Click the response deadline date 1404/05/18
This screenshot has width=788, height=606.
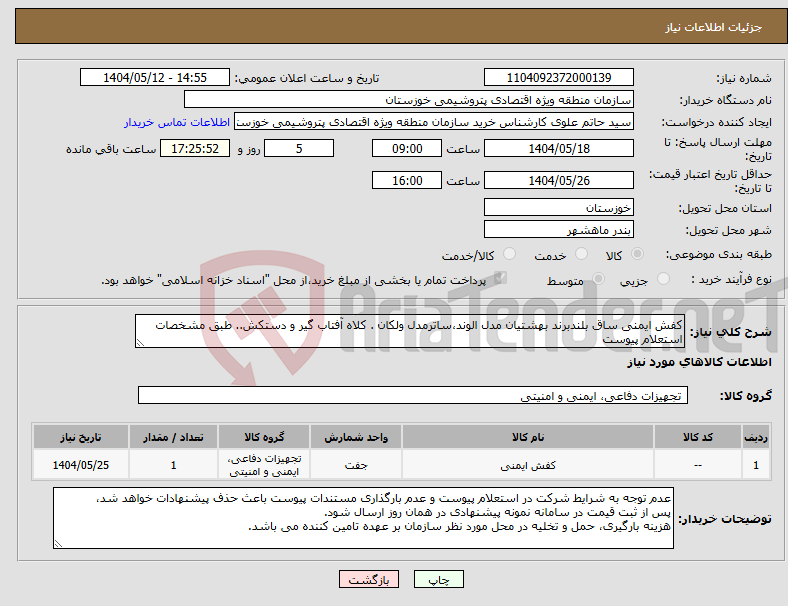pyautogui.click(x=558, y=148)
